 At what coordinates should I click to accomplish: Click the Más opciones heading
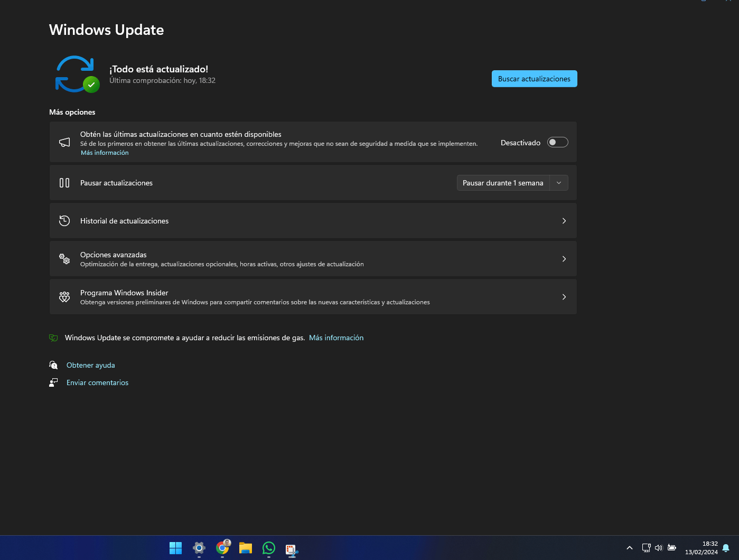pos(72,112)
